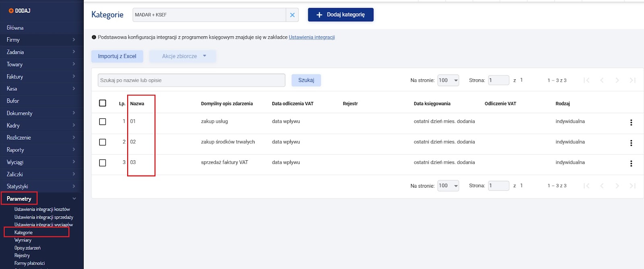Click the DODAJ button in sidebar
Image resolution: width=644 pixels, height=269 pixels.
click(20, 11)
